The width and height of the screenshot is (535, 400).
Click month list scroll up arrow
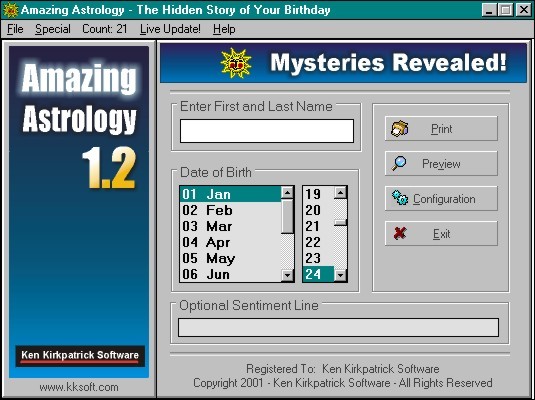(287, 193)
